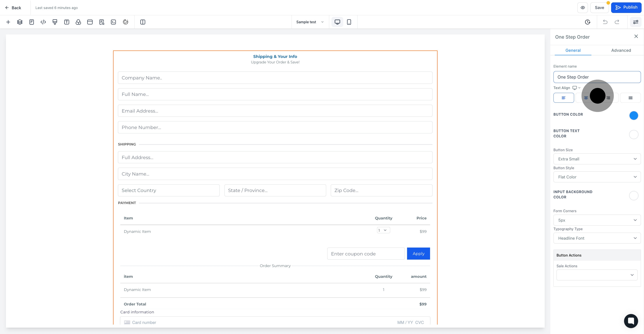Click the Company Name field

click(x=275, y=78)
